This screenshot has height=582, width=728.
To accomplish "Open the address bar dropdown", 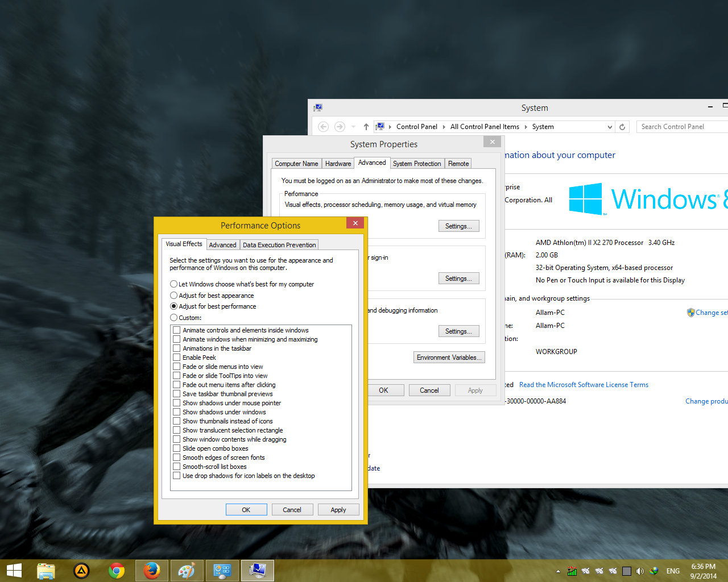I will pos(609,126).
